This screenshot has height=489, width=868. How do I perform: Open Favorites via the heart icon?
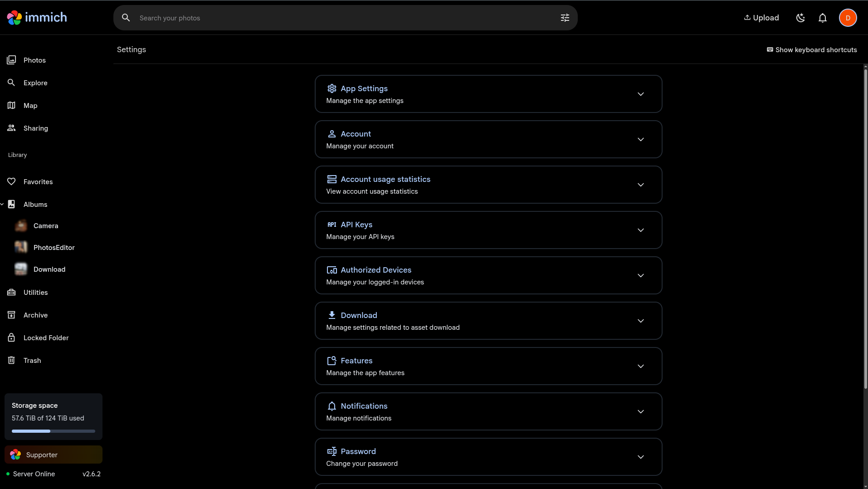pyautogui.click(x=11, y=181)
